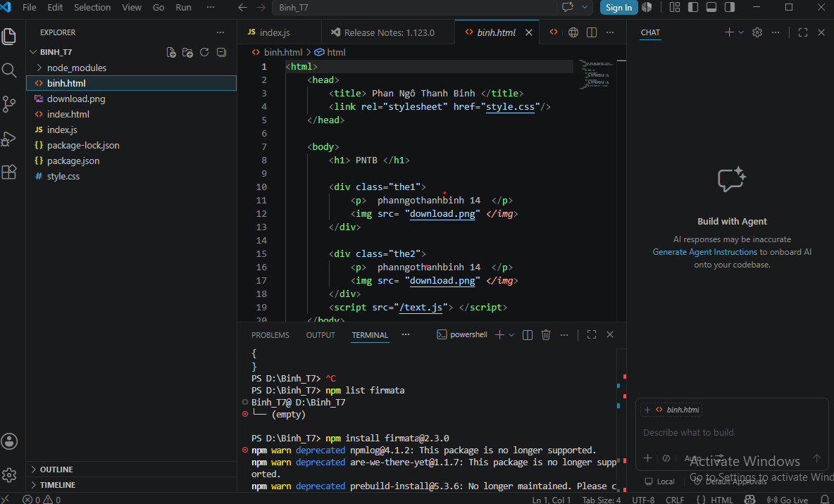Image resolution: width=834 pixels, height=504 pixels.
Task: Click the Describe what to build input
Action: [x=731, y=432]
